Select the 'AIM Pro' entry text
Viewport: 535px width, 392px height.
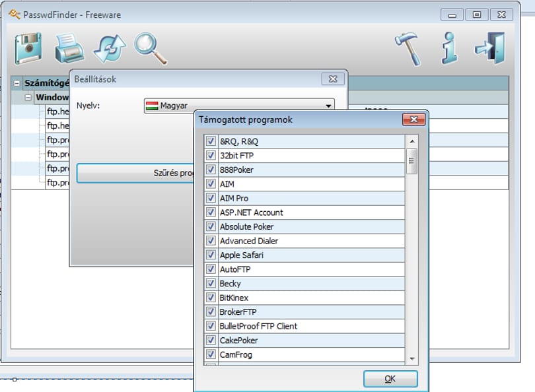(x=234, y=198)
